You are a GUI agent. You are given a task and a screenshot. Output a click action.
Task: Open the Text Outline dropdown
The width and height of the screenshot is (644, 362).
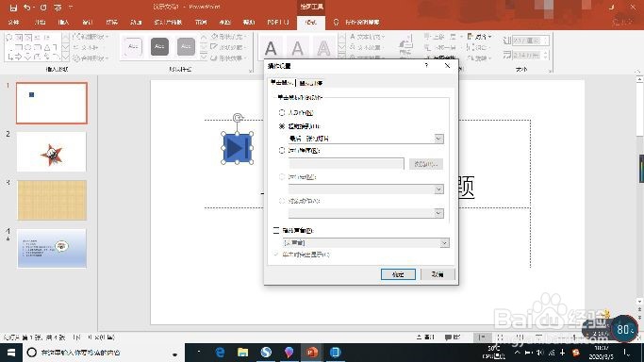(x=367, y=47)
